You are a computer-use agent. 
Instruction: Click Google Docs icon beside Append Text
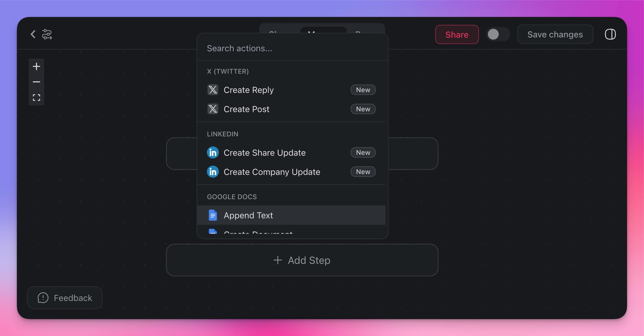pos(213,215)
